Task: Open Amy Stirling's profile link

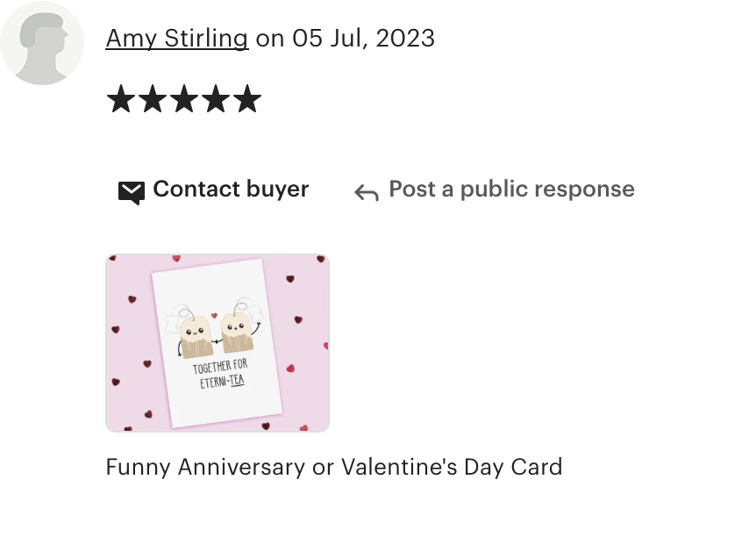Action: pos(177,38)
